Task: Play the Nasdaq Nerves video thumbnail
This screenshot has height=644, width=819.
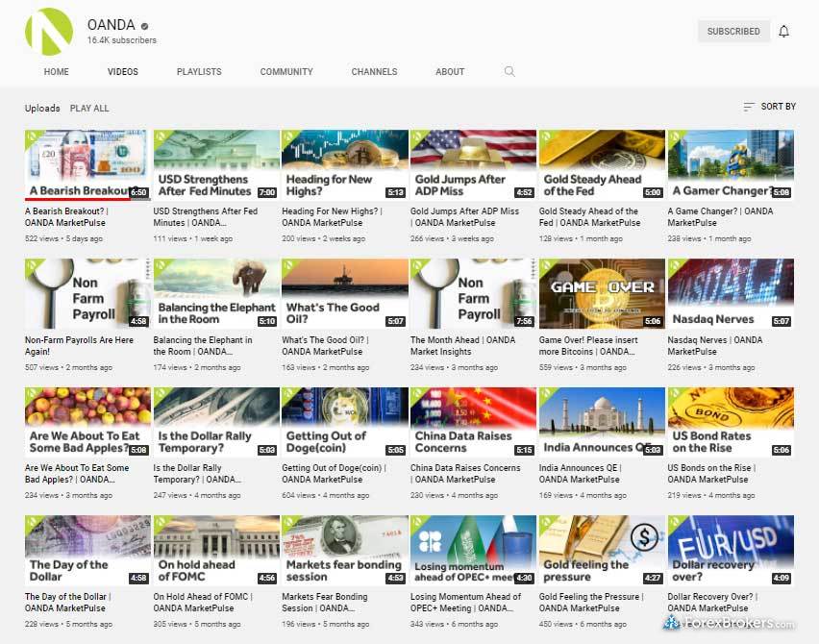Action: (x=731, y=293)
